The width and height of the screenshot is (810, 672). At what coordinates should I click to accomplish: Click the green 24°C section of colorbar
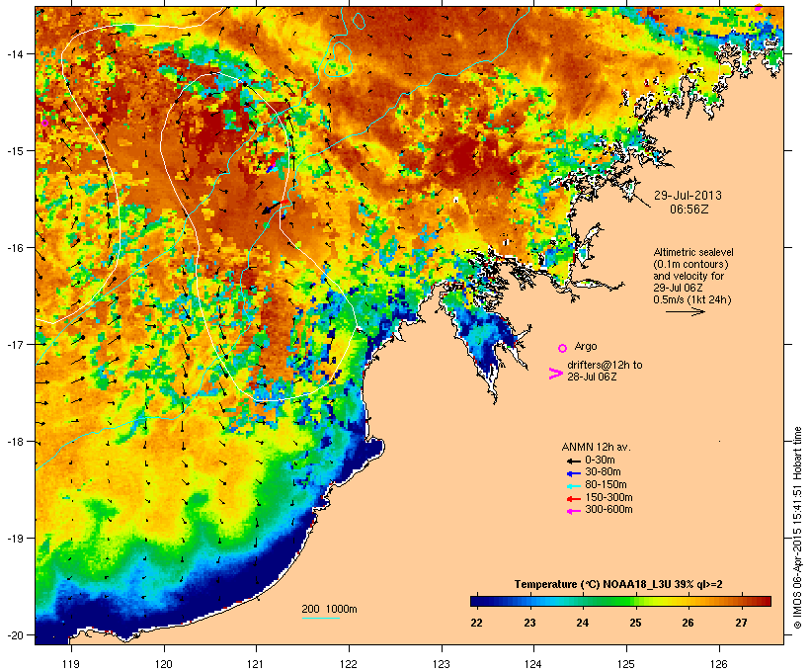[x=583, y=601]
